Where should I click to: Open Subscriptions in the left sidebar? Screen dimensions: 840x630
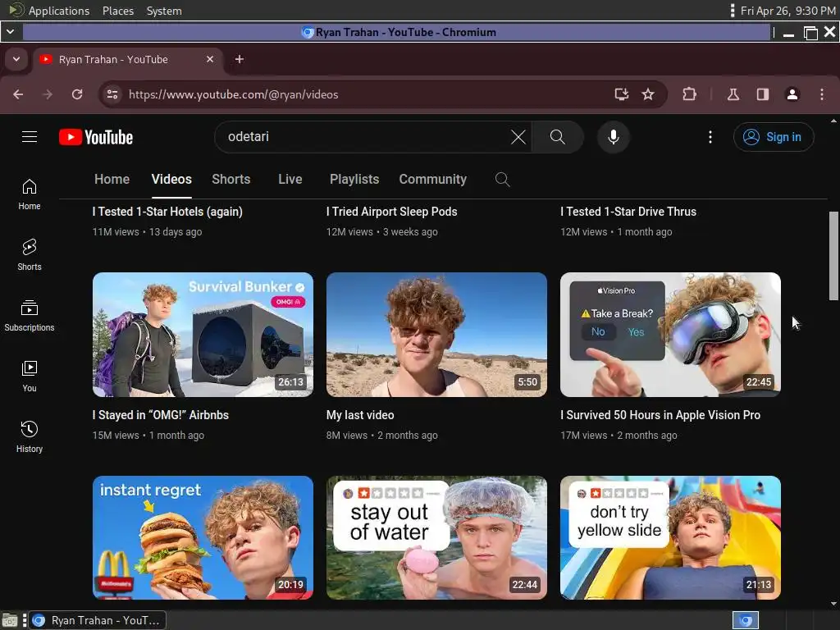(30, 316)
